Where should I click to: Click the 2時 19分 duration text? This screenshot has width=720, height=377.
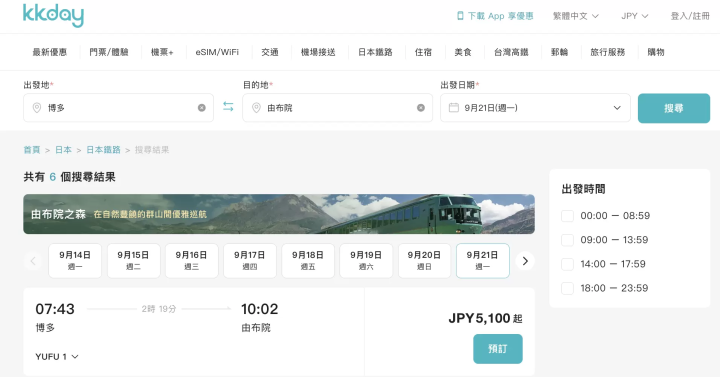(159, 309)
